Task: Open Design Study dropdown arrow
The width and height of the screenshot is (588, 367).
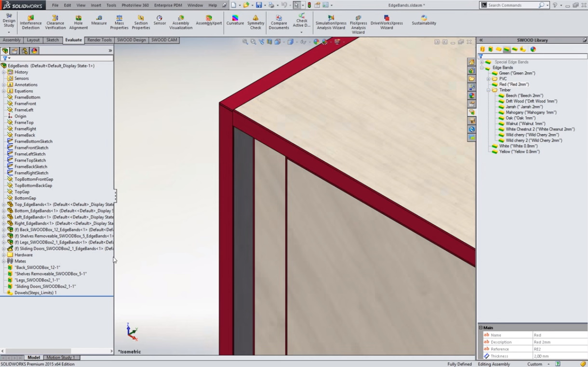Action: click(x=9, y=32)
